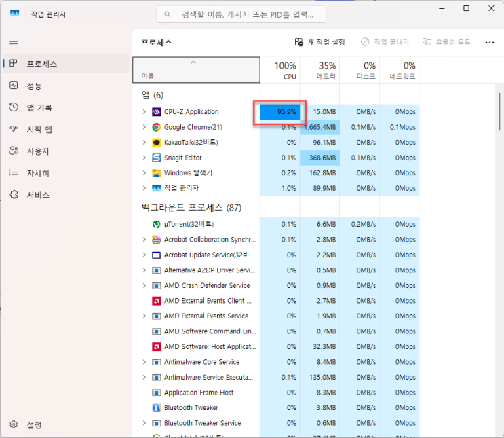Click AMD Software Command Line icon
Image resolution: width=504 pixels, height=438 pixels.
pos(156,331)
